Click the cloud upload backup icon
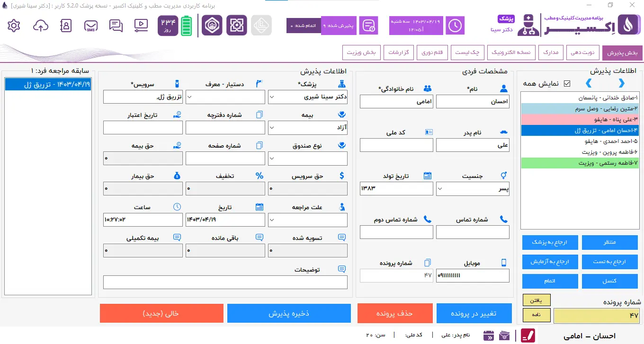Screen dimensions: 644x344 [x=41, y=26]
